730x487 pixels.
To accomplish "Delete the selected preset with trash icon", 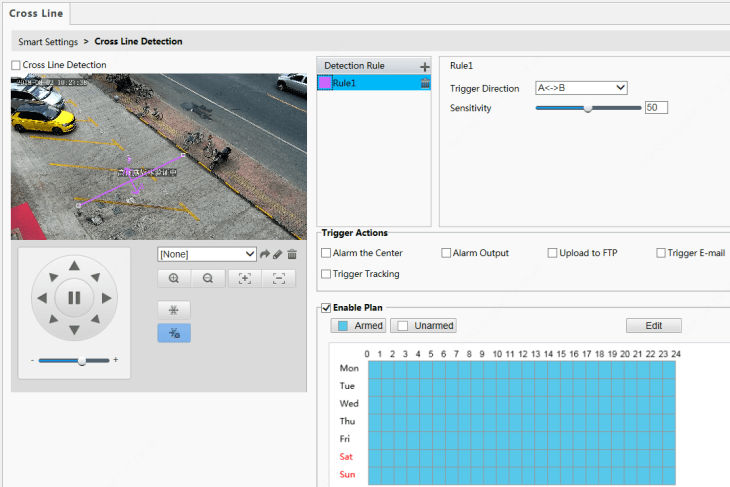I will 292,255.
